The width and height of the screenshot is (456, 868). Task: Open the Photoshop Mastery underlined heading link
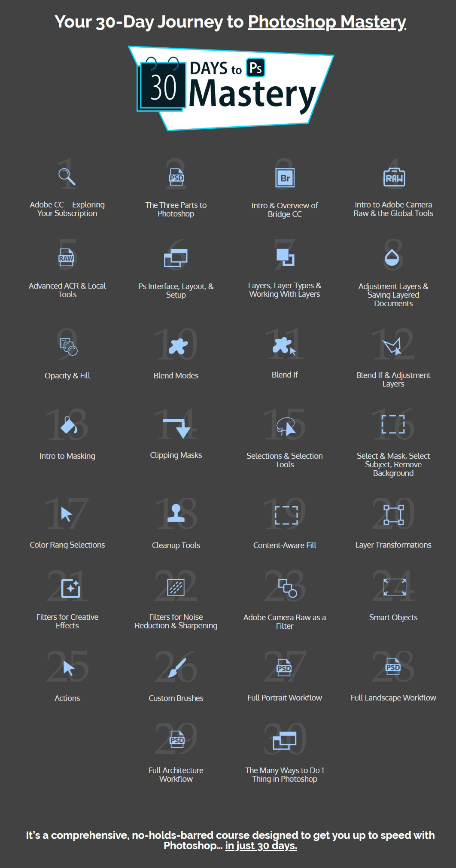pyautogui.click(x=327, y=22)
